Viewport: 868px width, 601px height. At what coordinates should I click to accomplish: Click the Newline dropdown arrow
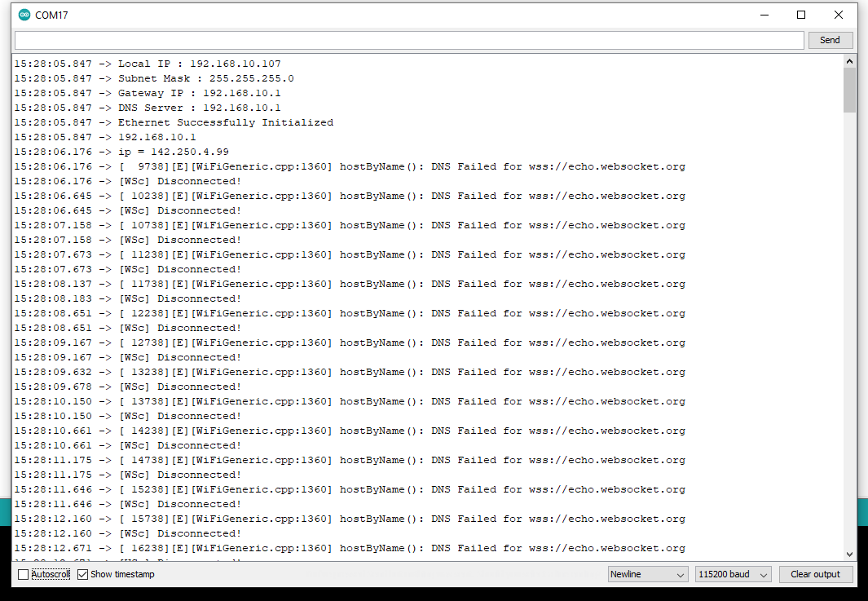(680, 574)
